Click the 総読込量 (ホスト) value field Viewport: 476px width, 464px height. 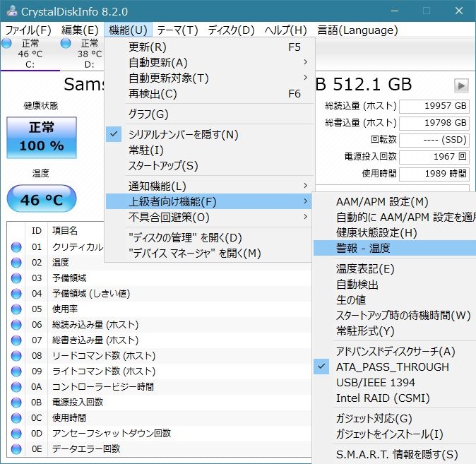point(434,106)
